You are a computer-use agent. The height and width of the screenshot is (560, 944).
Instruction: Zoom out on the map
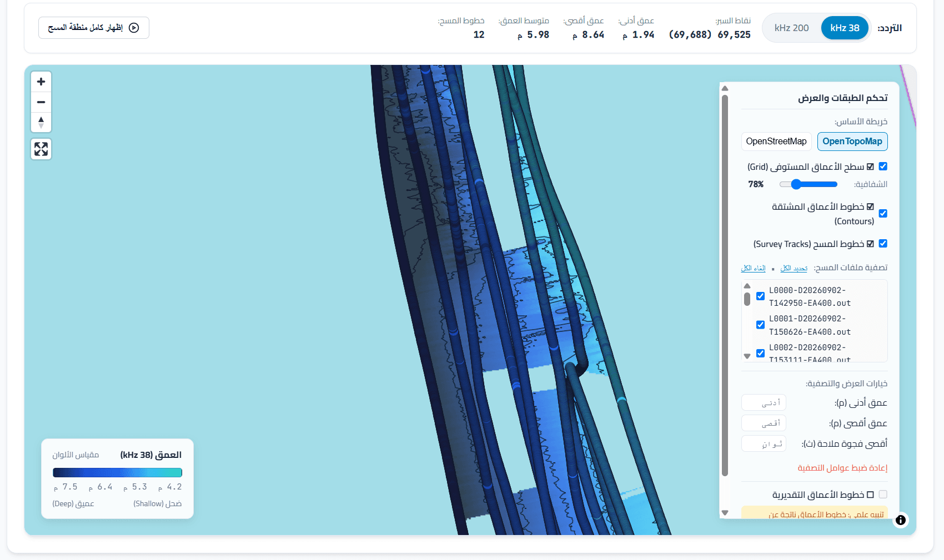click(41, 102)
